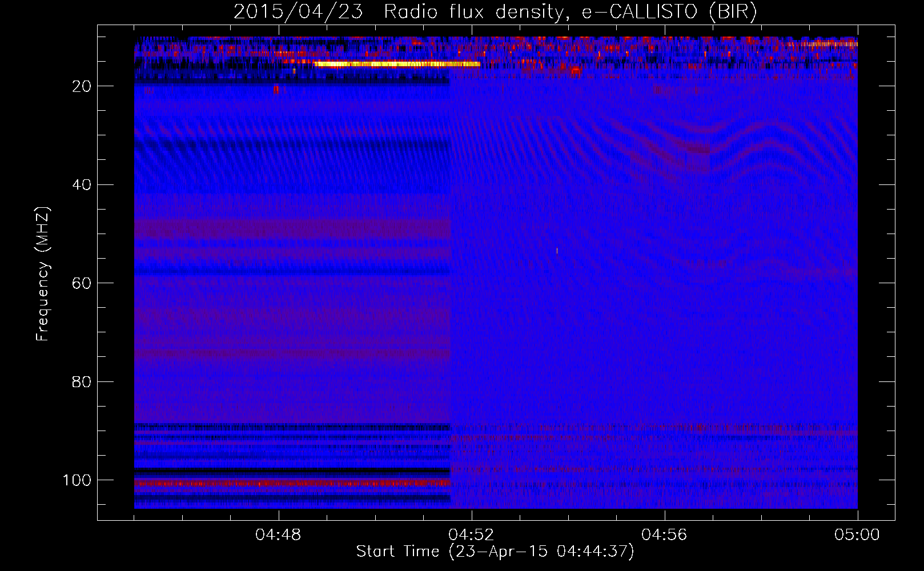Click the red band near 100 MHz
The height and width of the screenshot is (571, 924).
point(292,483)
